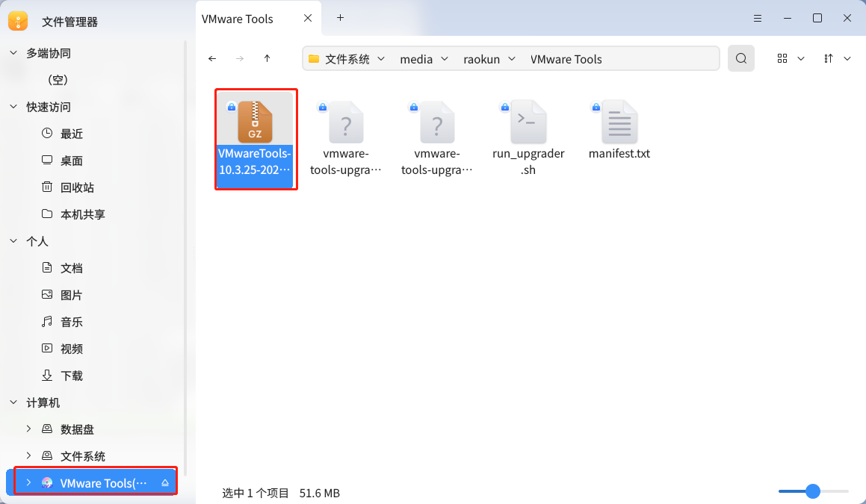866x504 pixels.
Task: Minimize the file manager window
Action: (x=788, y=18)
